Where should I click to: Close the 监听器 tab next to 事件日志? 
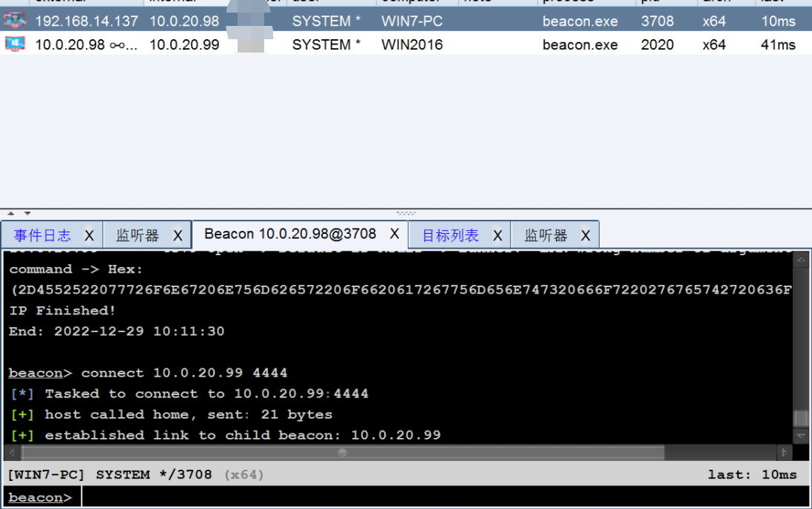coord(178,236)
